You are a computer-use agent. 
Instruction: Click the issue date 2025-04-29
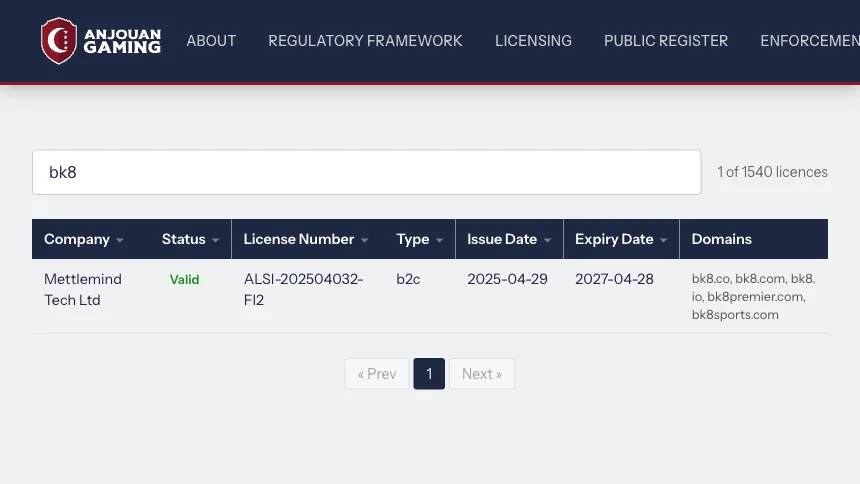[507, 279]
